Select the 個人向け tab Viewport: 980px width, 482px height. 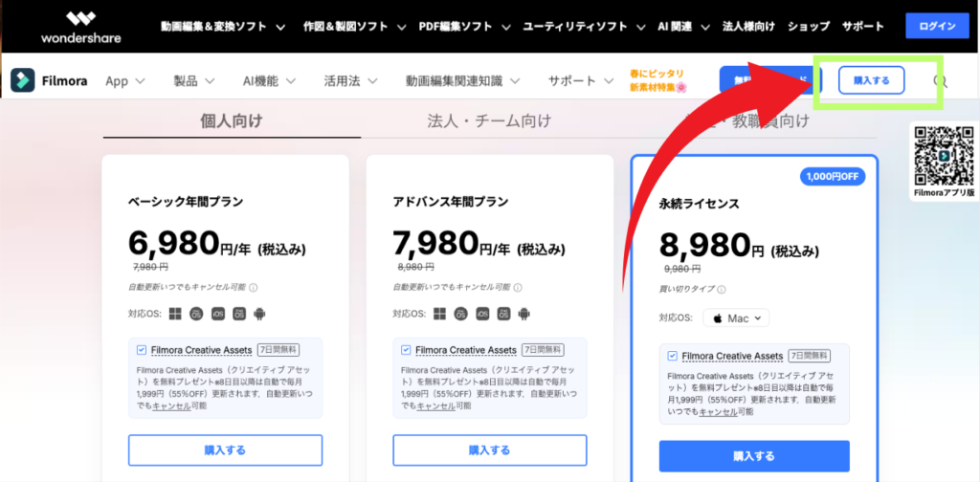pos(232,121)
